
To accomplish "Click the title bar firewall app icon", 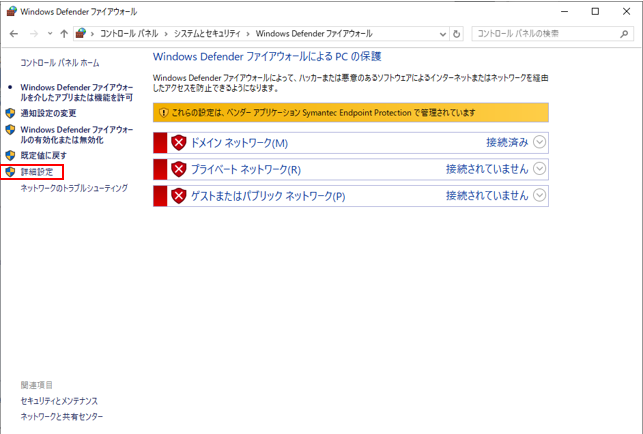I will 11,11.
